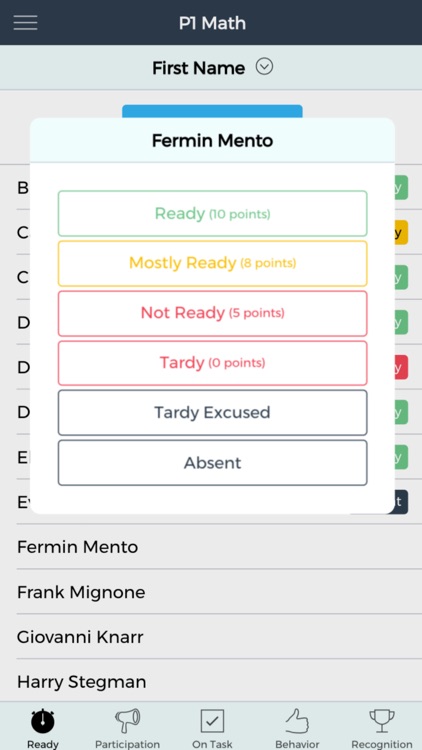
Task: Select Frank Mignone row
Action: 211,592
